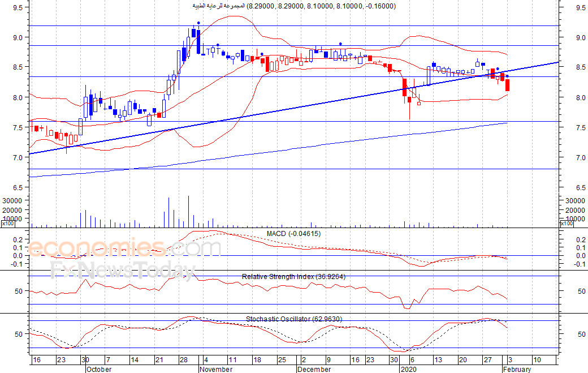The height and width of the screenshot is (373, 588).
Task: Select the Stochastic panel's right 50 label
Action: coord(582,334)
